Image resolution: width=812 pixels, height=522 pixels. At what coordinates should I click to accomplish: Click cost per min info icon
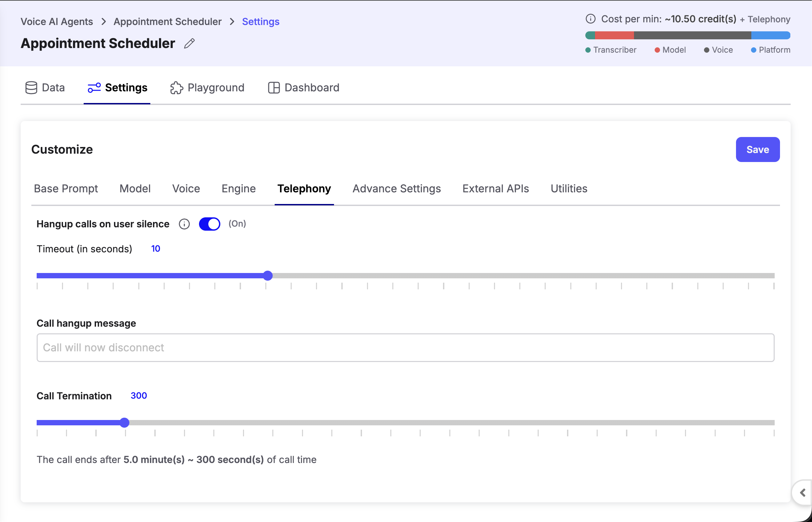[590, 19]
